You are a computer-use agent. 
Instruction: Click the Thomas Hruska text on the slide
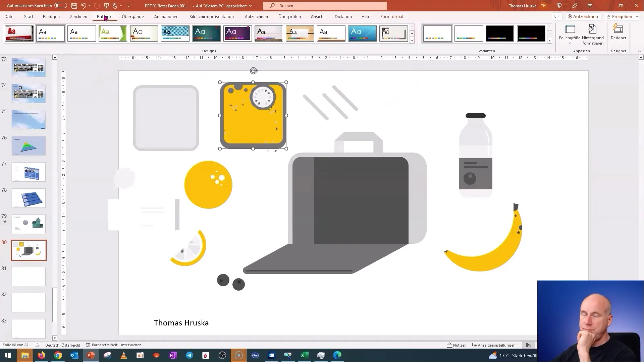click(x=181, y=323)
